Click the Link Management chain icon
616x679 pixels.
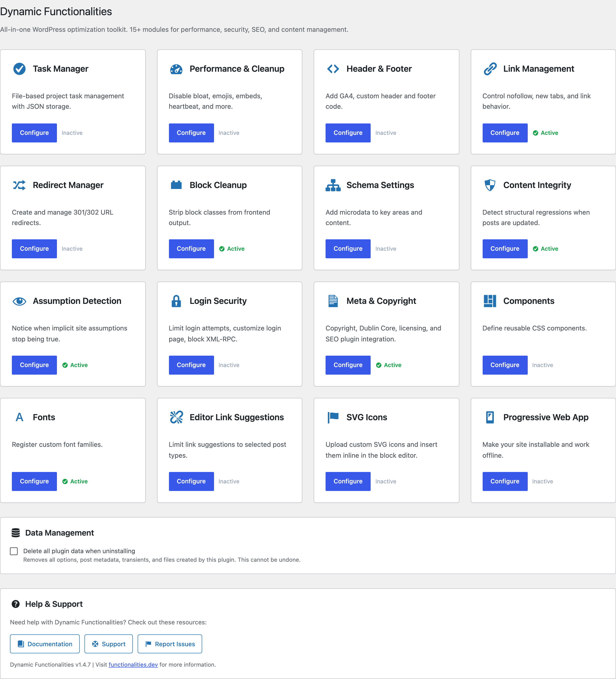coord(490,69)
